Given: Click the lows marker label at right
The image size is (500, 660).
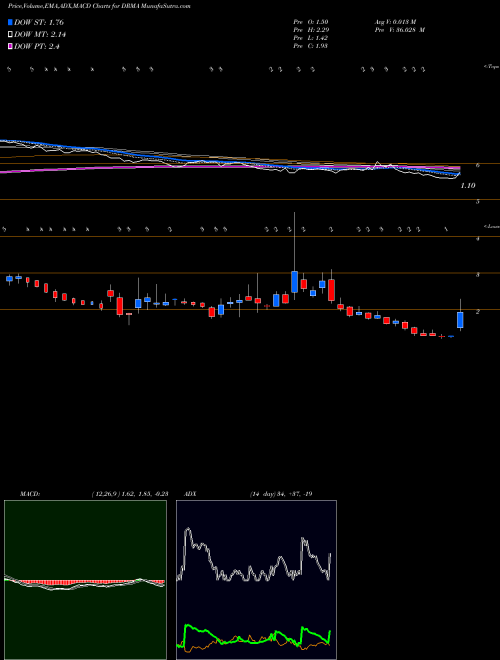Looking at the screenshot, I should tap(491, 226).
